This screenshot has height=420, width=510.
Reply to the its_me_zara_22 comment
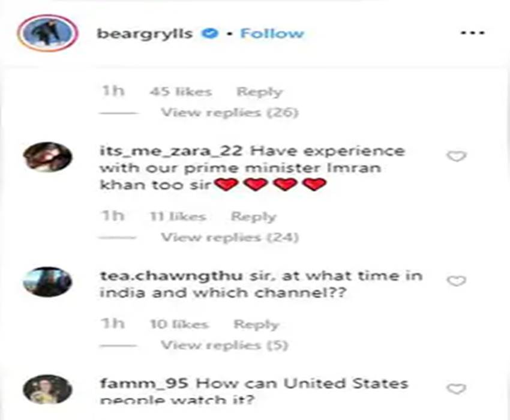[253, 217]
